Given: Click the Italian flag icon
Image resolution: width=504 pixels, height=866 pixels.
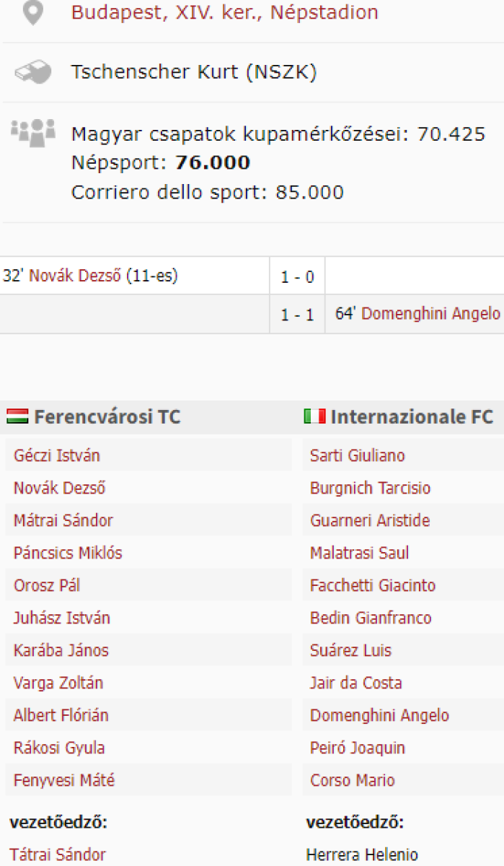Looking at the screenshot, I should tap(314, 416).
